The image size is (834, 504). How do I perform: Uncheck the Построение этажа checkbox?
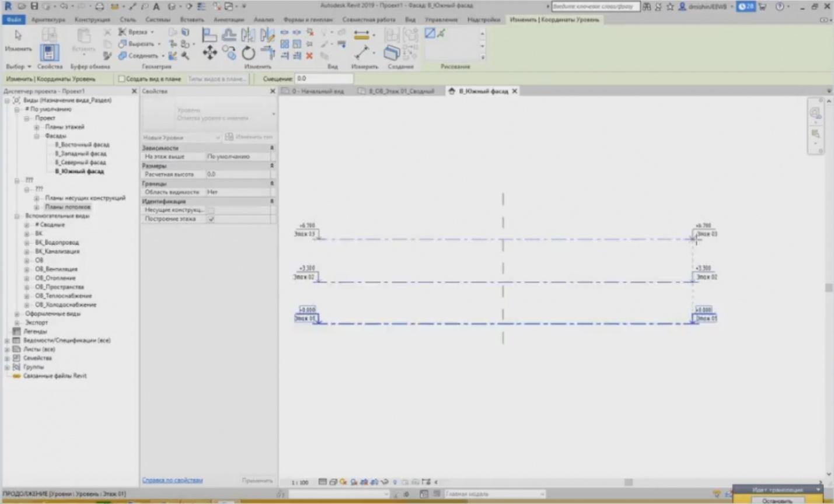click(x=211, y=219)
